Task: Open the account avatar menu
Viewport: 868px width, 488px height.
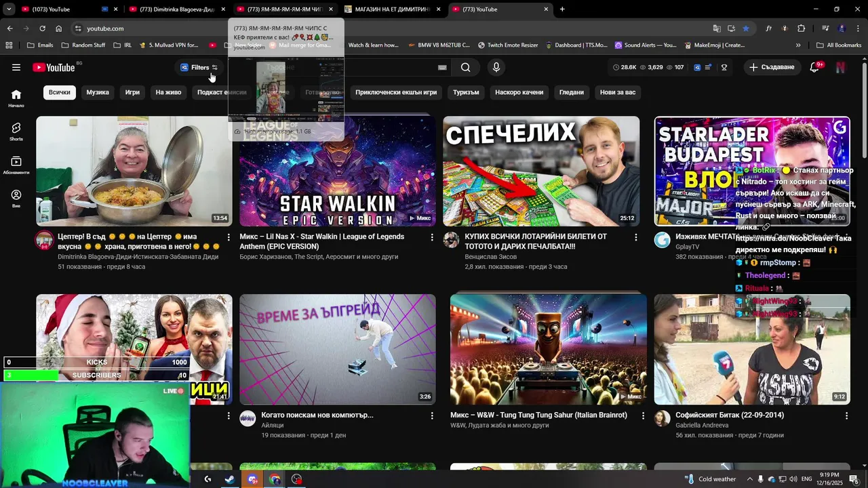Action: pyautogui.click(x=841, y=67)
